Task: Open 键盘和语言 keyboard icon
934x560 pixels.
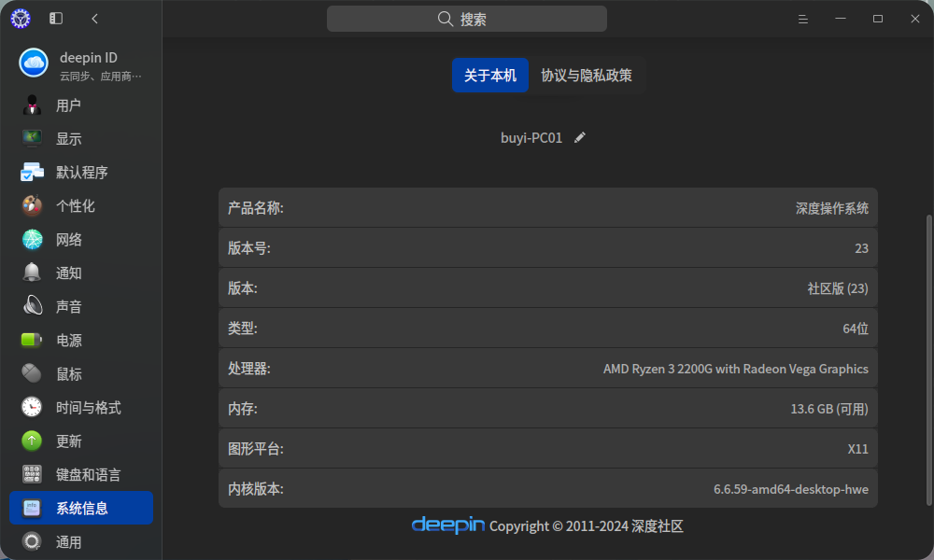Action: click(32, 474)
